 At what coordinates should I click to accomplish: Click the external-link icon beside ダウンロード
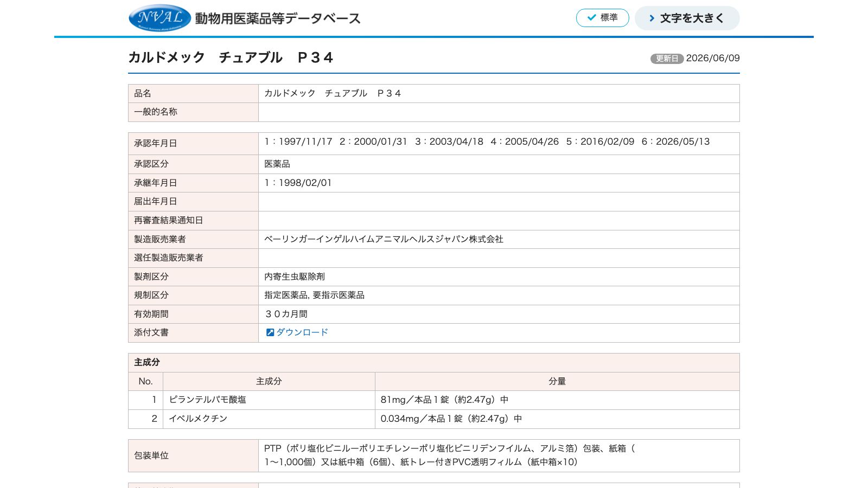[270, 332]
